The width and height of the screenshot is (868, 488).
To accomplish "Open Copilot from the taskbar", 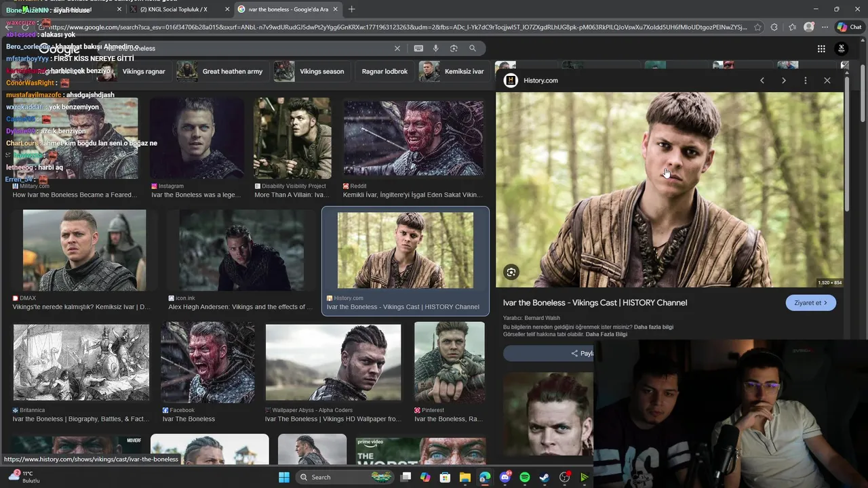I will 425,477.
